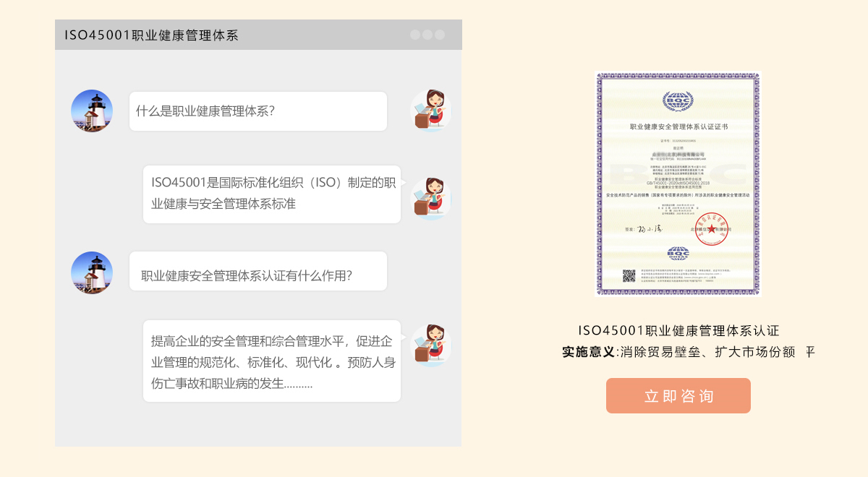Viewport: 868px width, 477px height.
Task: Click the lighthouse avatar beside the first question
Action: coord(92,111)
